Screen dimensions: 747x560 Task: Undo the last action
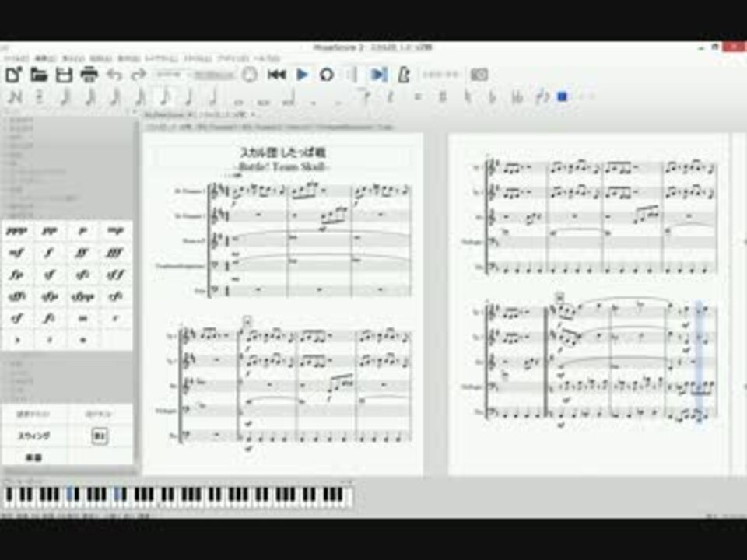pyautogui.click(x=114, y=75)
